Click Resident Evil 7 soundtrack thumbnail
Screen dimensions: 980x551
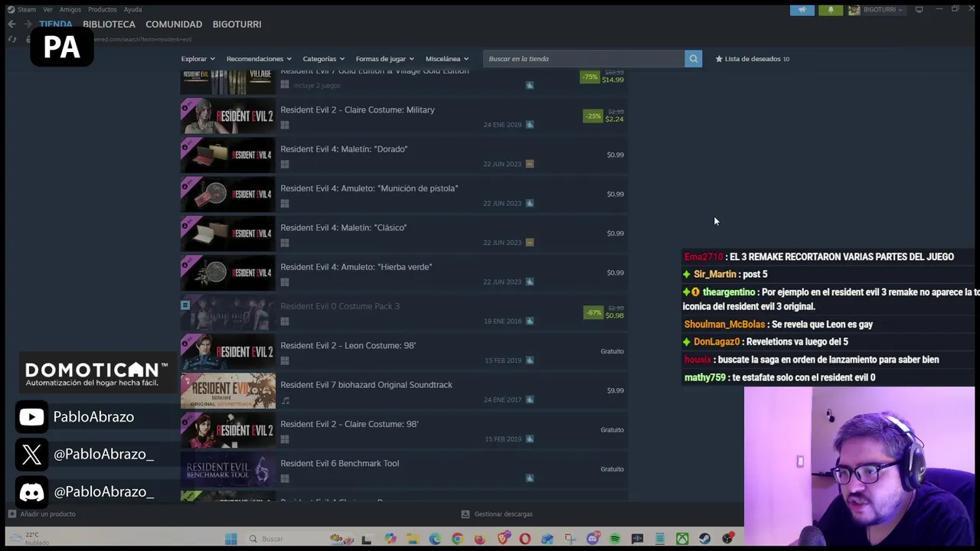click(227, 391)
